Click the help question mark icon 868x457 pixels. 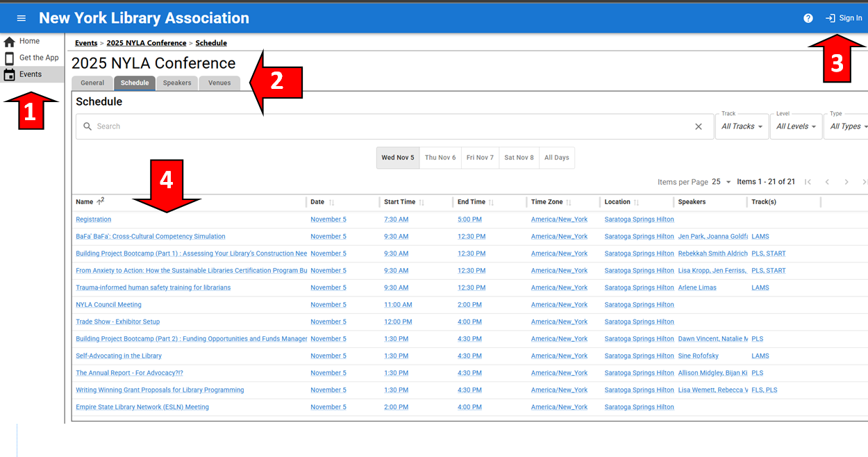click(x=808, y=18)
